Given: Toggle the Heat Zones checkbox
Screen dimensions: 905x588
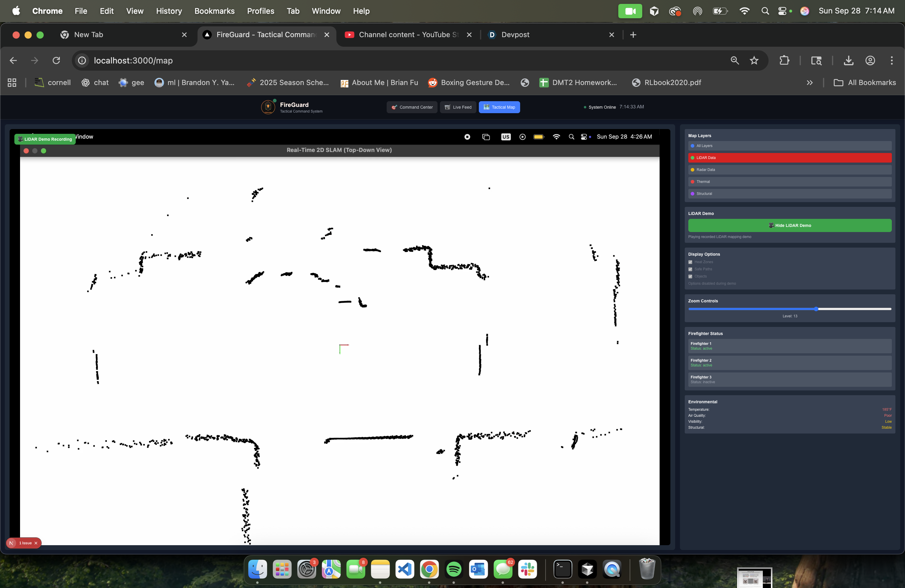Looking at the screenshot, I should click(x=690, y=262).
